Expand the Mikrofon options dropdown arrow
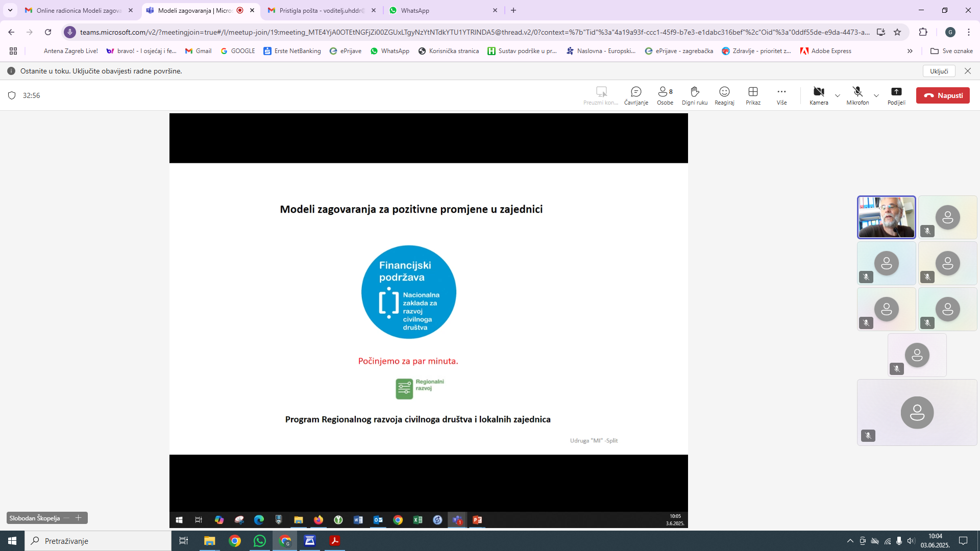980x551 pixels. coord(876,95)
